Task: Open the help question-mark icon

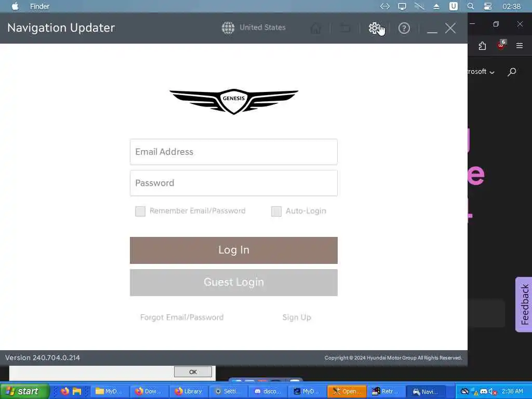Action: pyautogui.click(x=404, y=28)
